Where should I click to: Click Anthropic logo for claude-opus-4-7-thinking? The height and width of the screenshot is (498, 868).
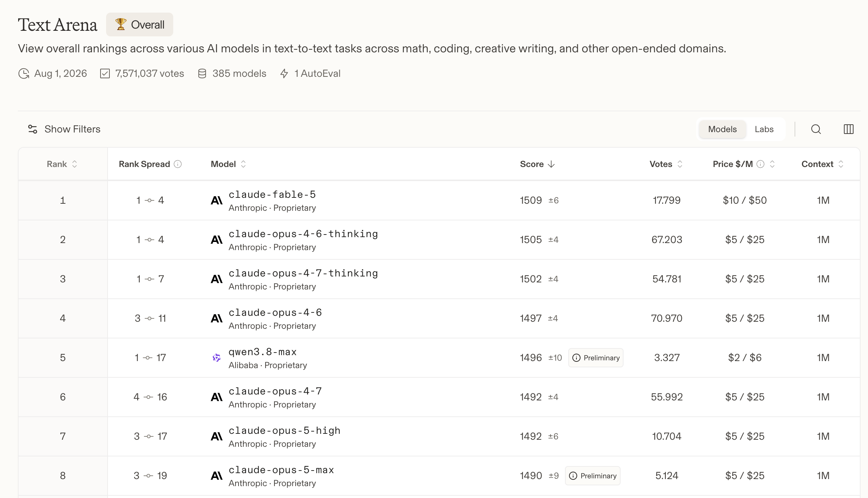pos(217,279)
